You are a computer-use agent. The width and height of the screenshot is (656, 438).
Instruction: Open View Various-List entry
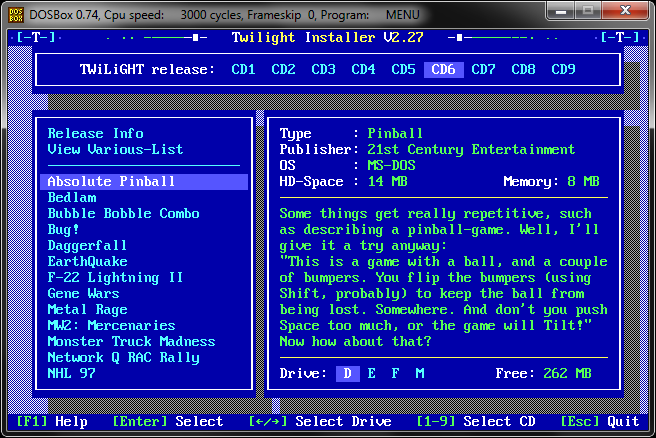pyautogui.click(x=115, y=149)
